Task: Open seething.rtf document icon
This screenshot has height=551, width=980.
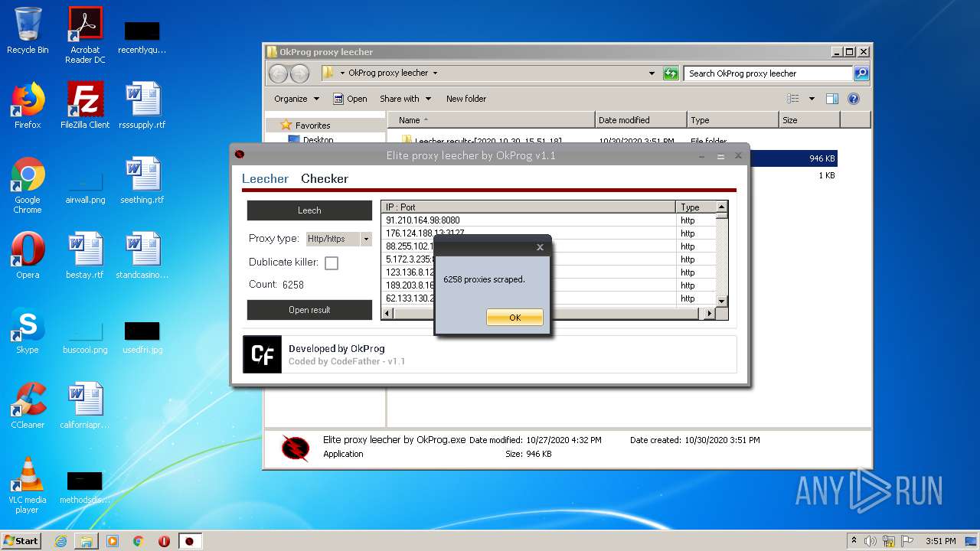Action: click(142, 181)
